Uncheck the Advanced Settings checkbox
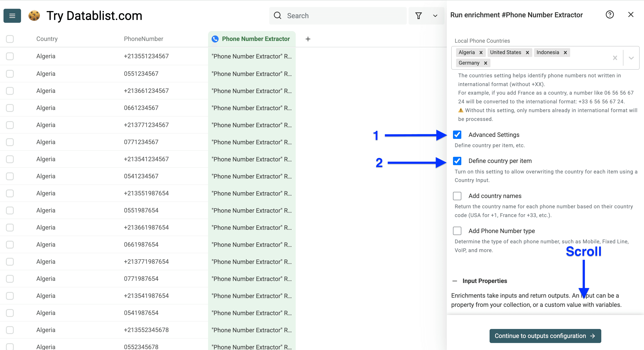The image size is (644, 350). [457, 135]
